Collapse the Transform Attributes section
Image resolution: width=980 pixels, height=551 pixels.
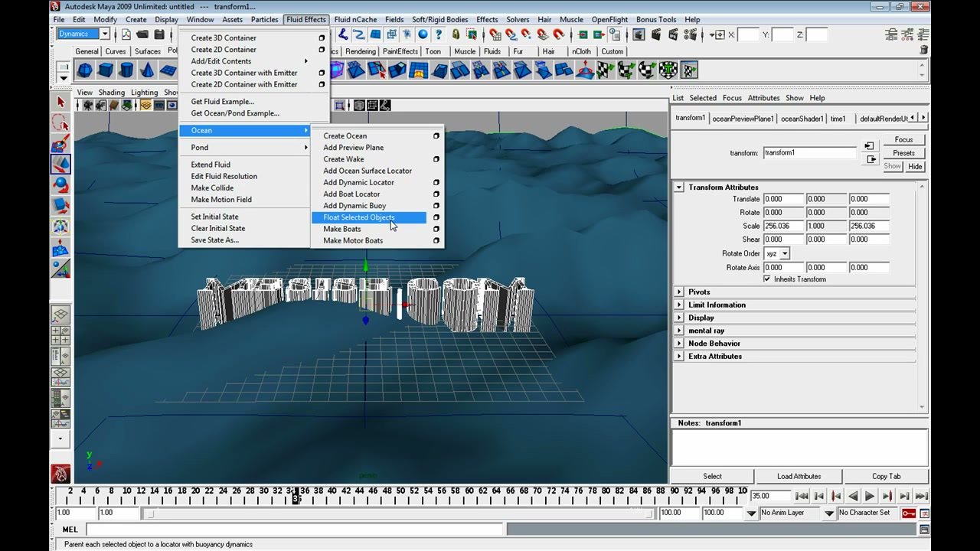click(x=679, y=187)
